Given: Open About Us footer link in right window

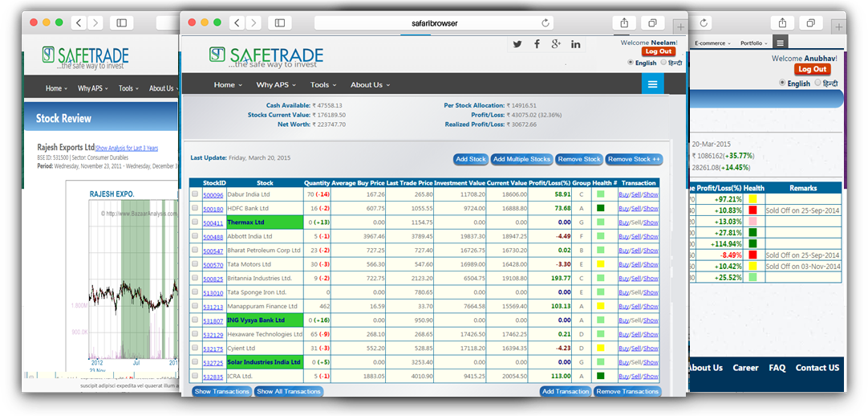Looking at the screenshot, I should pyautogui.click(x=704, y=368).
